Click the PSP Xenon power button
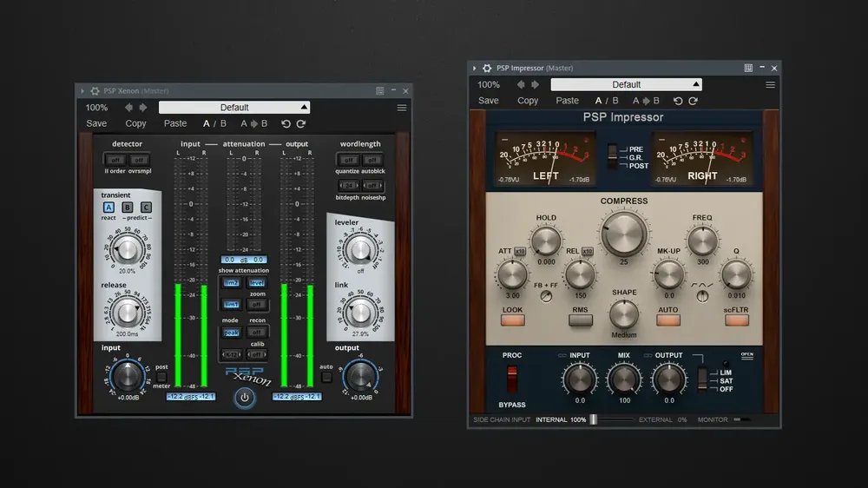The image size is (868, 488). (244, 397)
